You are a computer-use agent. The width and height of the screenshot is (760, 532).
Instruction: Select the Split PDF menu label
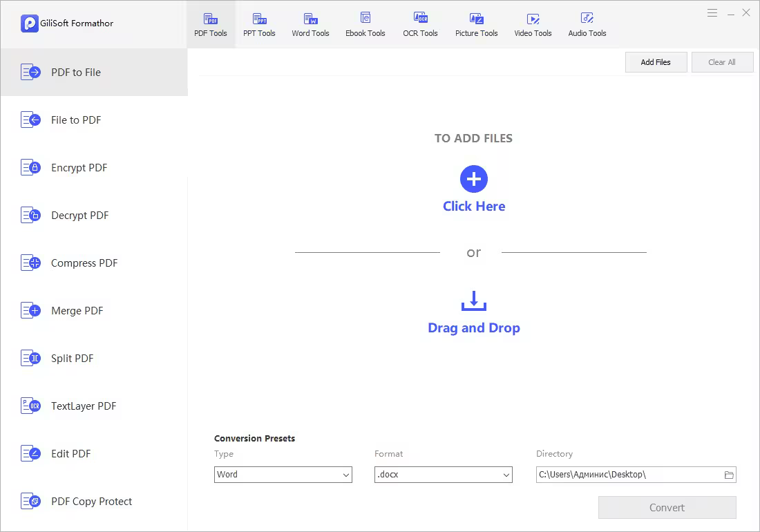coord(73,359)
